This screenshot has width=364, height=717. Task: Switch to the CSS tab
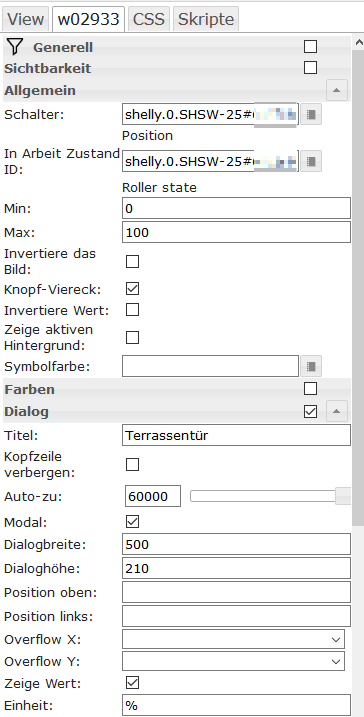[x=149, y=19]
